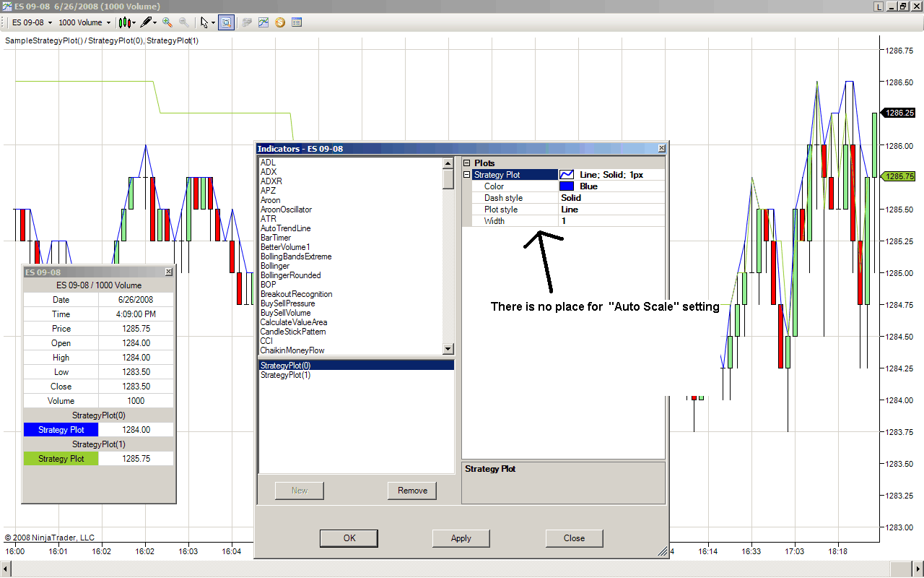The width and height of the screenshot is (924, 578).
Task: Click the NinjaTrader chart window icon
Action: [x=6, y=7]
